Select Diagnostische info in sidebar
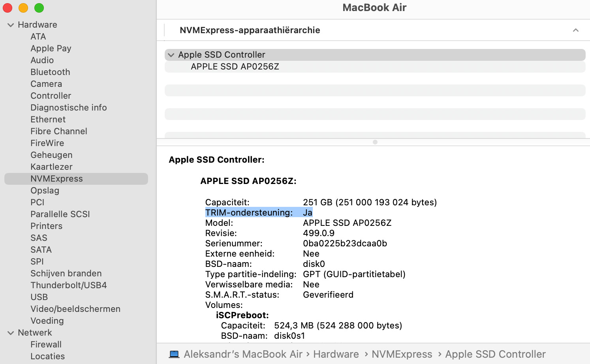590x364 pixels. 69,107
